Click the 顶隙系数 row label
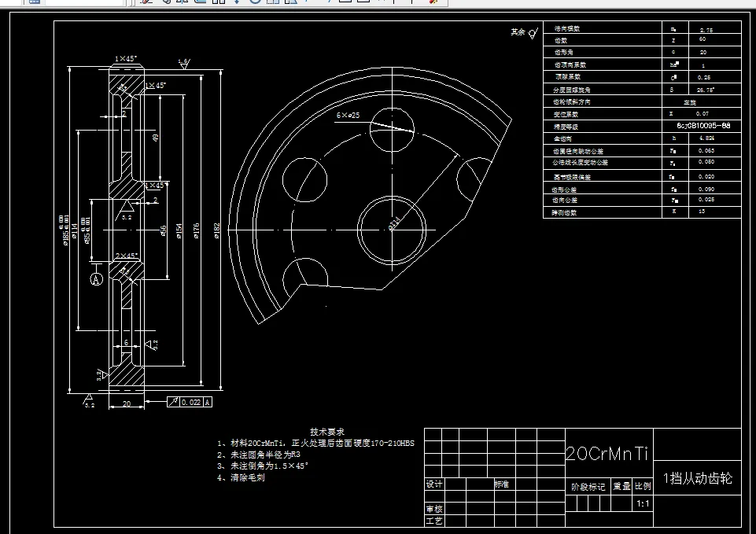The image size is (756, 534). pos(568,76)
